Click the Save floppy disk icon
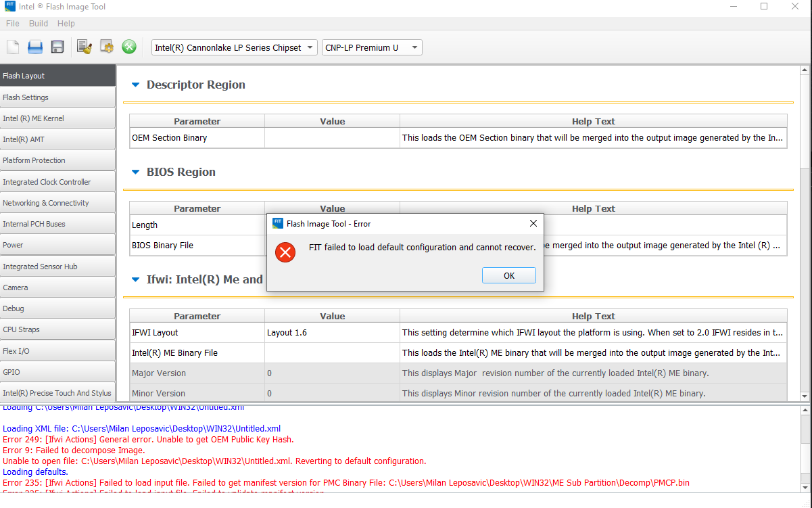Screen dimensions: 812x508 [57, 47]
